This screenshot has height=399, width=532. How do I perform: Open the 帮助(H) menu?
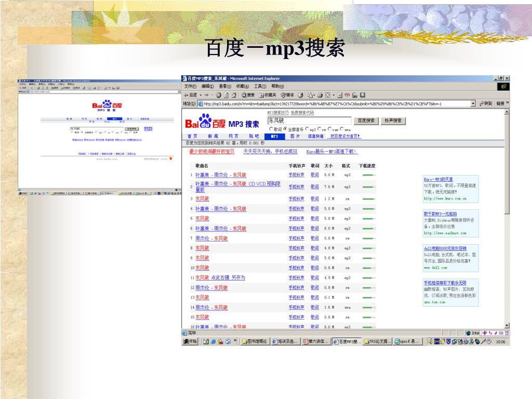point(277,87)
